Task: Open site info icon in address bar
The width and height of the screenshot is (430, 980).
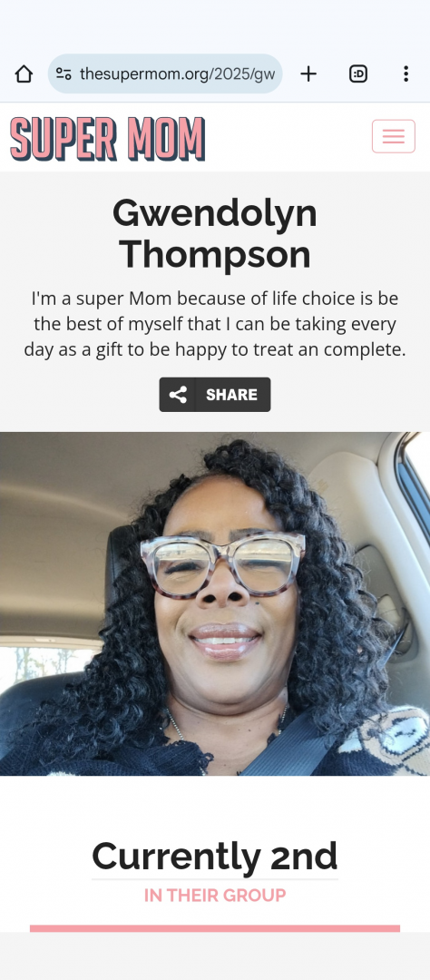Action: [64, 73]
